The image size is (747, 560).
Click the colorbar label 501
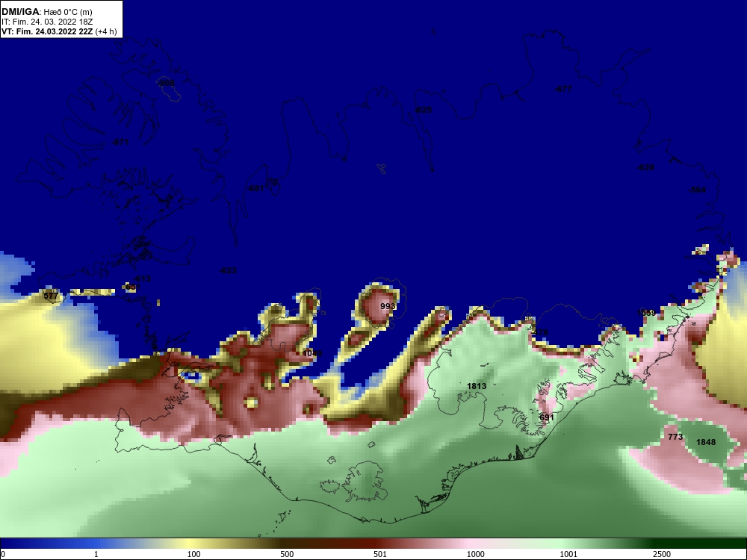[379, 554]
